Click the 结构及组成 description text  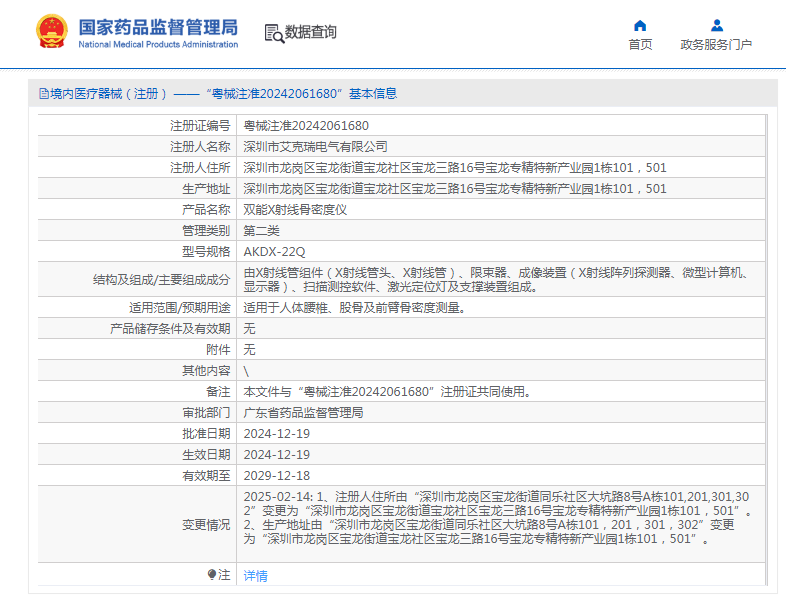point(496,280)
